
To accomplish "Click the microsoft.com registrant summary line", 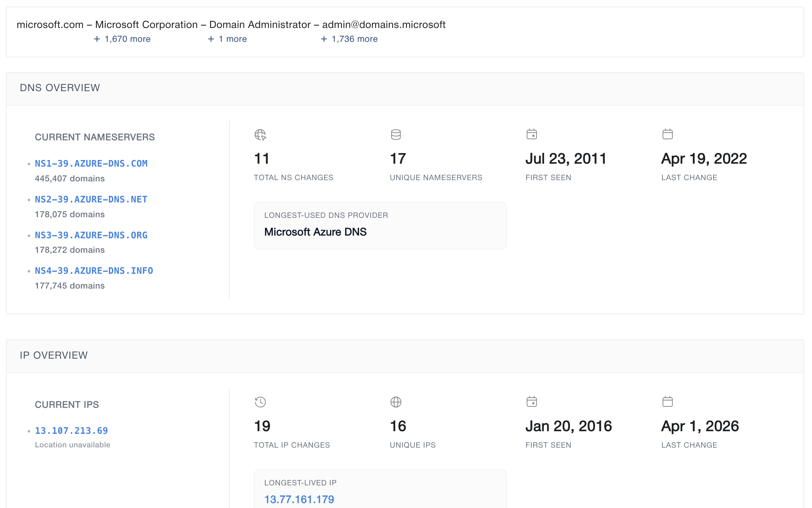I will [x=231, y=25].
